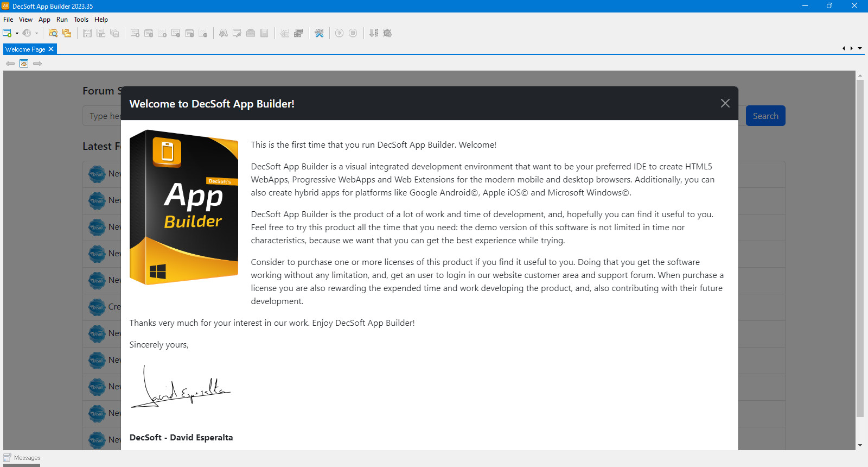Click the binary down-arrow toolbar icon
Viewport: 868px width, 467px height.
click(x=374, y=33)
